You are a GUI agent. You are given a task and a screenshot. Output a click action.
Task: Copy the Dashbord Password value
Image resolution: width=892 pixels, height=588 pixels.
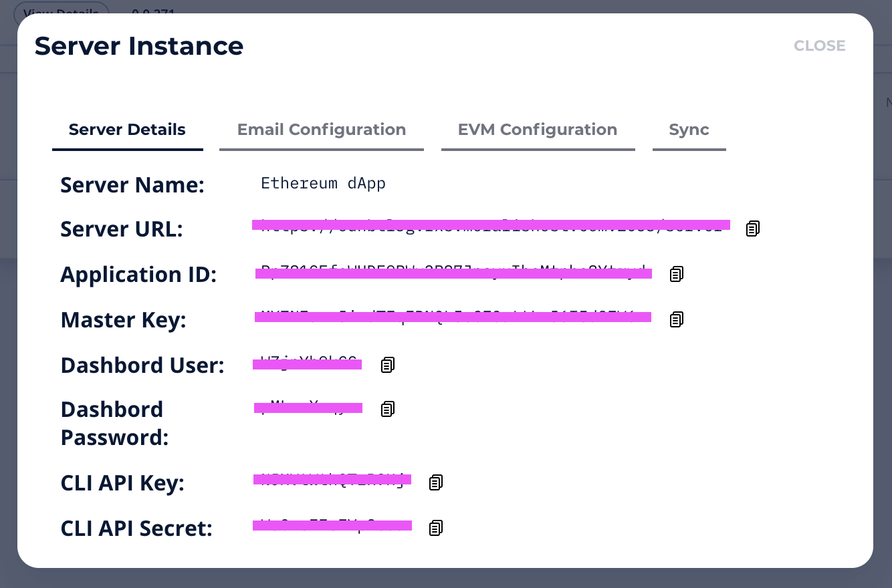388,409
